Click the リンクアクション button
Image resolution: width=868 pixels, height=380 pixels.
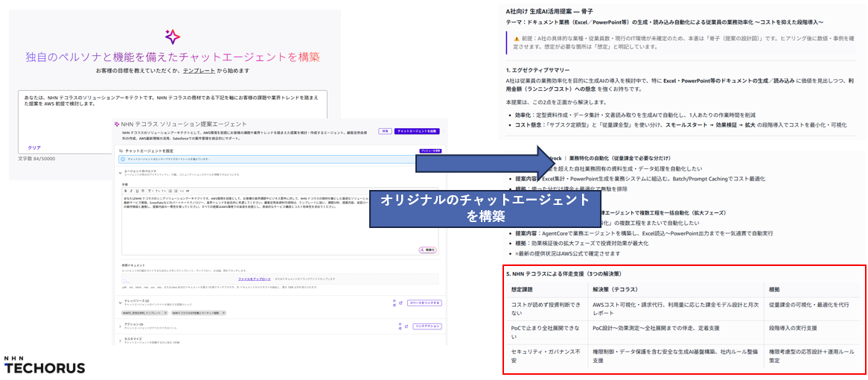pos(429,326)
